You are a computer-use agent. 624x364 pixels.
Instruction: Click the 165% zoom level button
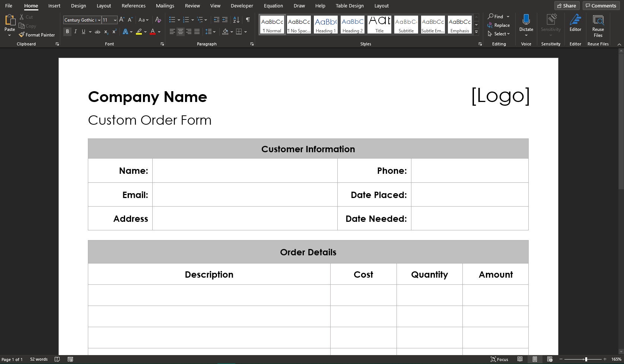tap(616, 359)
